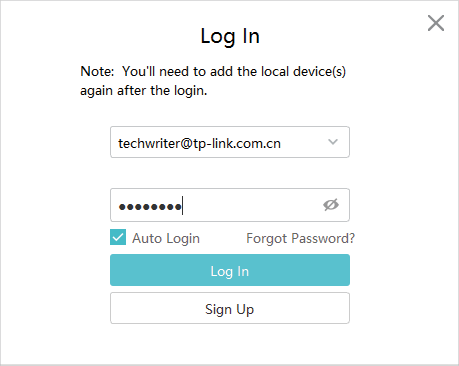This screenshot has width=459, height=366.
Task: Click the chevron in the email box
Action: pos(333,142)
